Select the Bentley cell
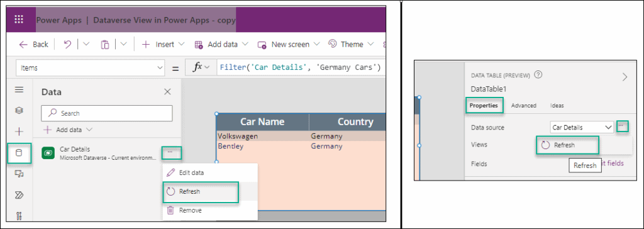644x229 pixels. [230, 146]
